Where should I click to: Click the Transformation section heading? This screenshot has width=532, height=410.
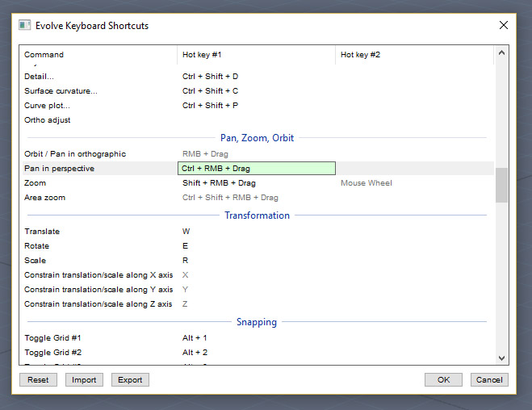(257, 215)
